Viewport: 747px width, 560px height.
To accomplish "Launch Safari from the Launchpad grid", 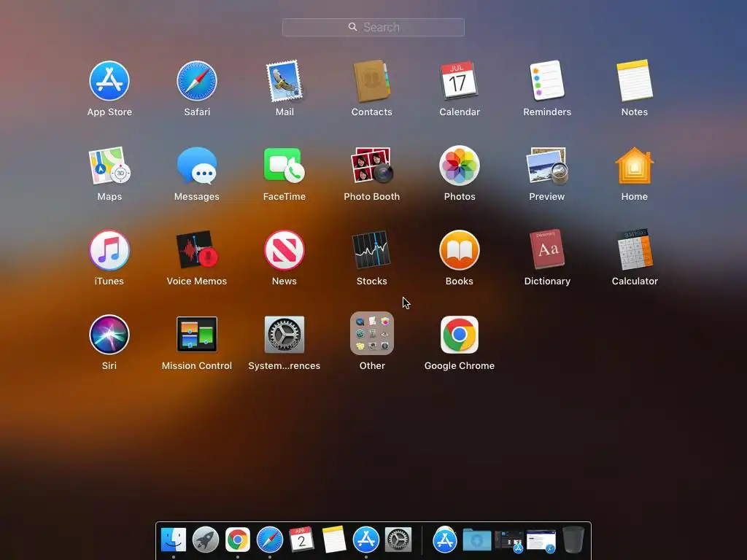I will (197, 81).
